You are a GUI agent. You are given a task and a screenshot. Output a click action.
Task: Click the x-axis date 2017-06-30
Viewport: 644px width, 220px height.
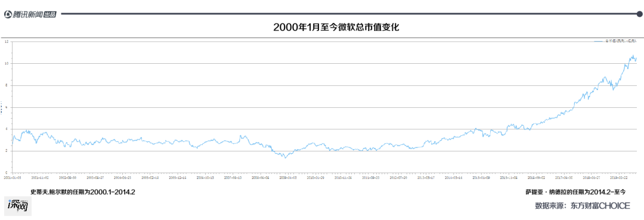point(564,178)
